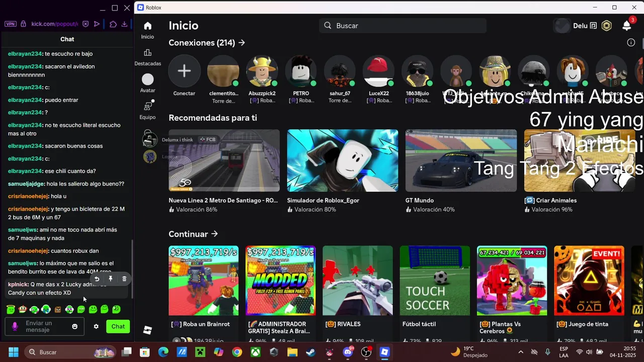Open browser extensions puzzle icon

click(113, 24)
